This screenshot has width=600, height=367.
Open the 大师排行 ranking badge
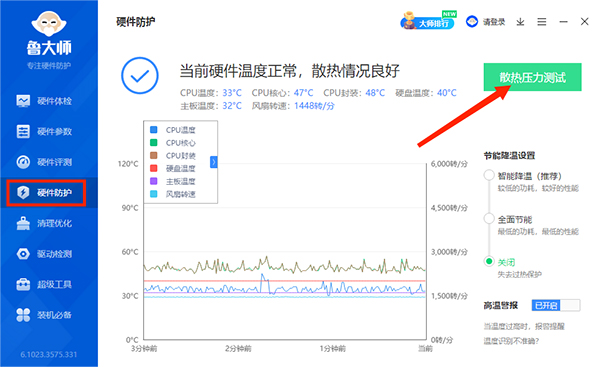428,21
